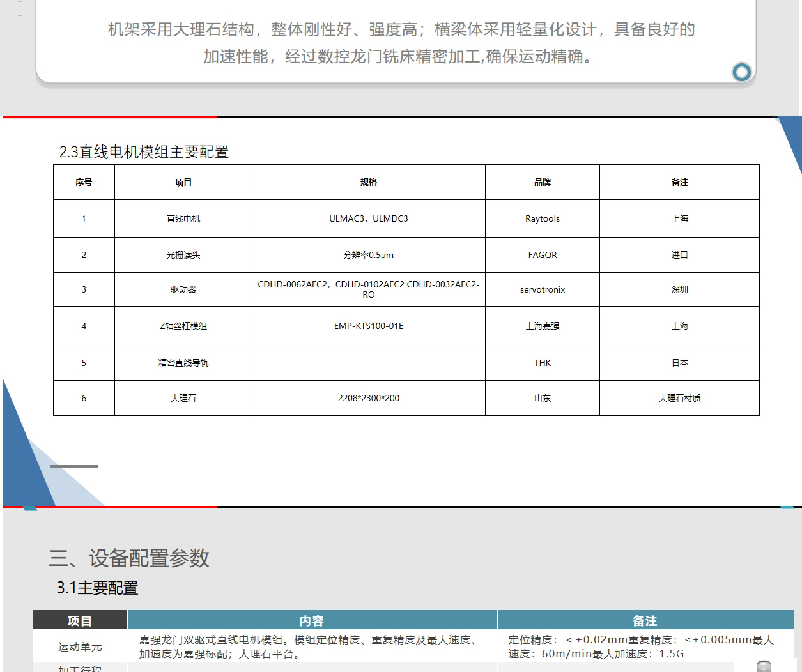This screenshot has height=672, width=802.
Task: Click the FAGOR brand cell
Action: click(x=542, y=256)
